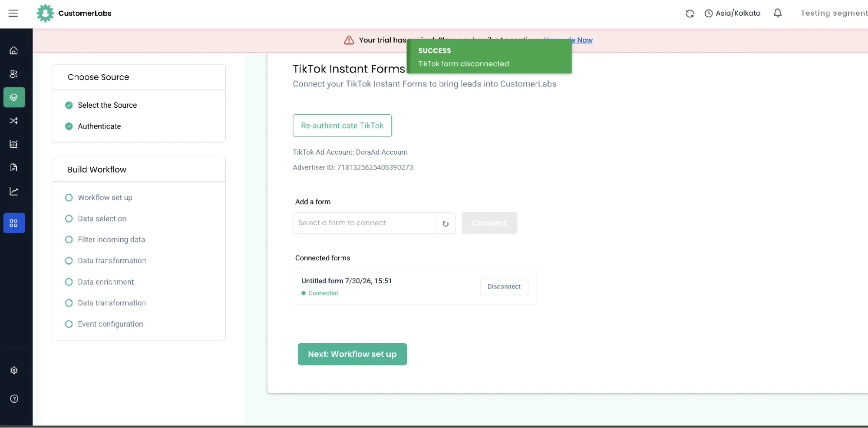This screenshot has height=428, width=868.
Task: Open the bar chart icon in sidebar
Action: pos(14,144)
